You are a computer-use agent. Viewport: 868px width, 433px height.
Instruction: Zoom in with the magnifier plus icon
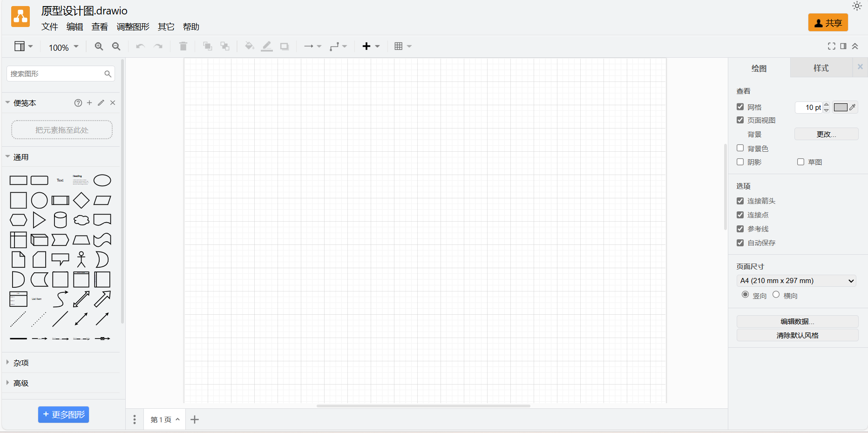point(99,46)
